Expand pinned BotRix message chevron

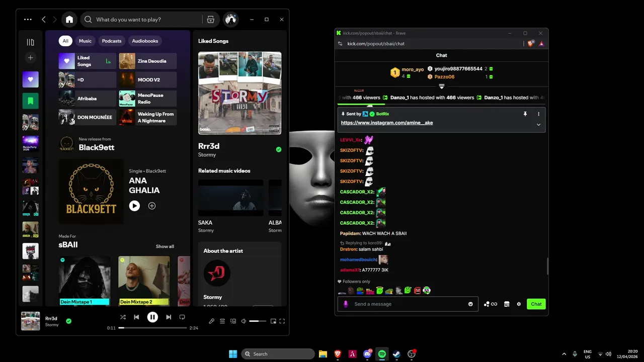(538, 125)
